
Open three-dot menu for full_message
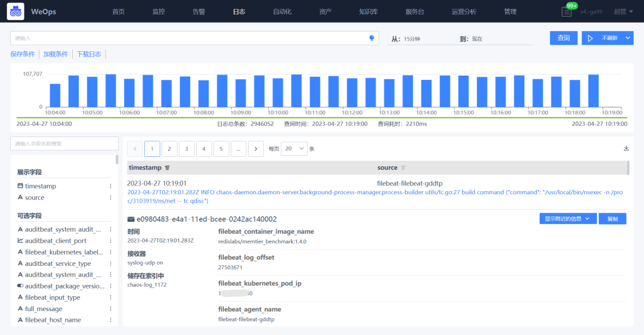110,309
